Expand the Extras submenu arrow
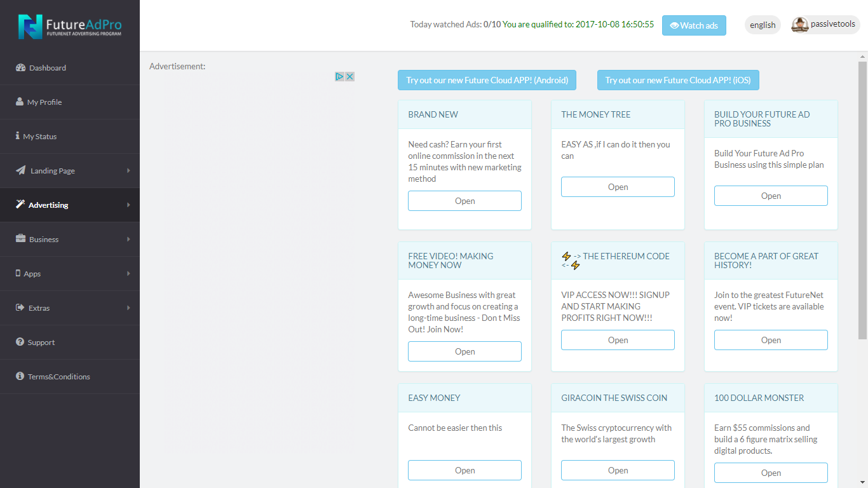Screen dimensions: 868x488 [128, 308]
